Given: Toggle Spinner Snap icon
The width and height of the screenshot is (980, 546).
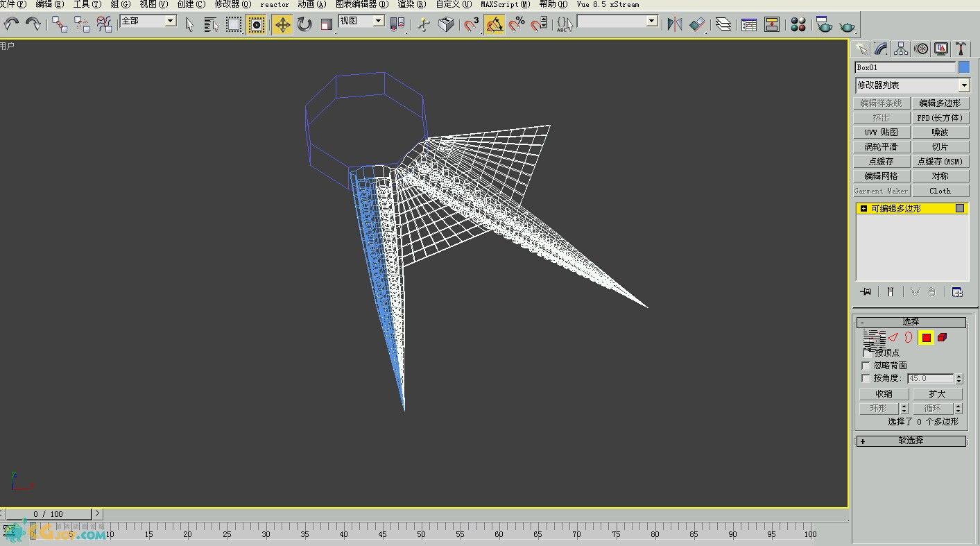Looking at the screenshot, I should point(539,24).
